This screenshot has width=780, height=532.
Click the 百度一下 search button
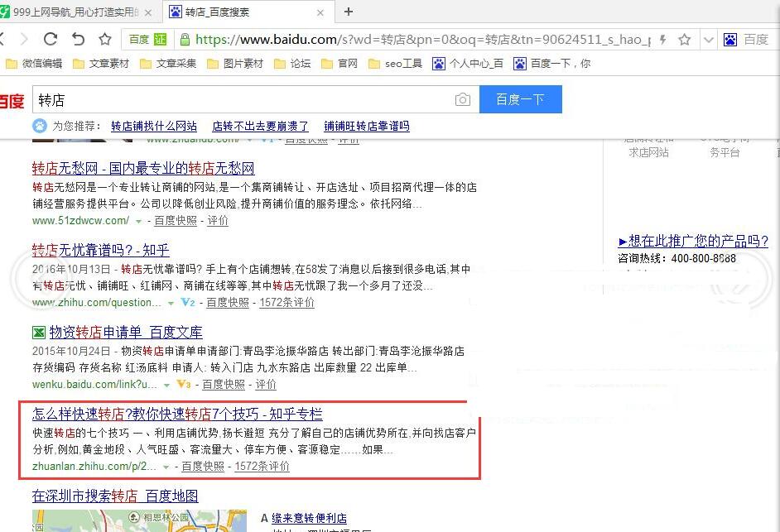pos(521,98)
